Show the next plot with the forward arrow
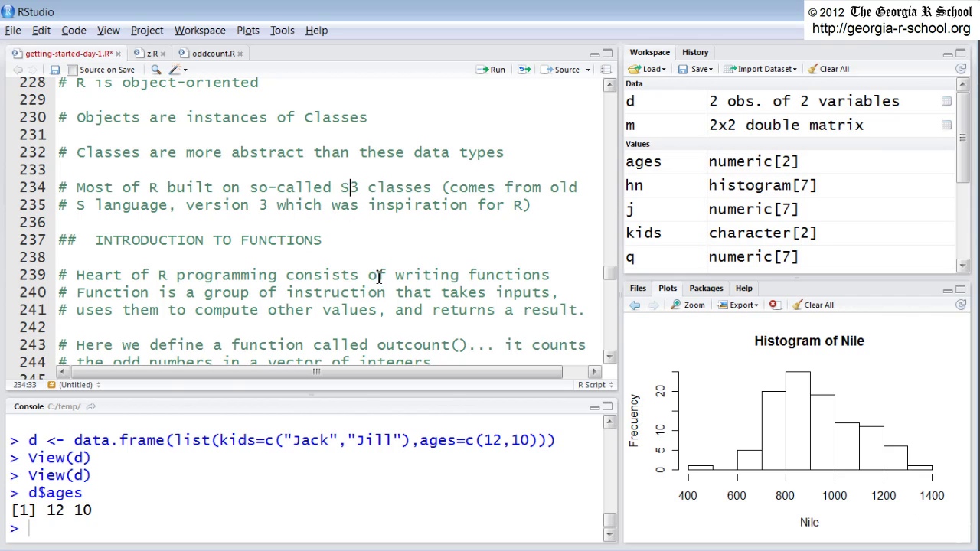The height and width of the screenshot is (551, 980). [x=653, y=305]
